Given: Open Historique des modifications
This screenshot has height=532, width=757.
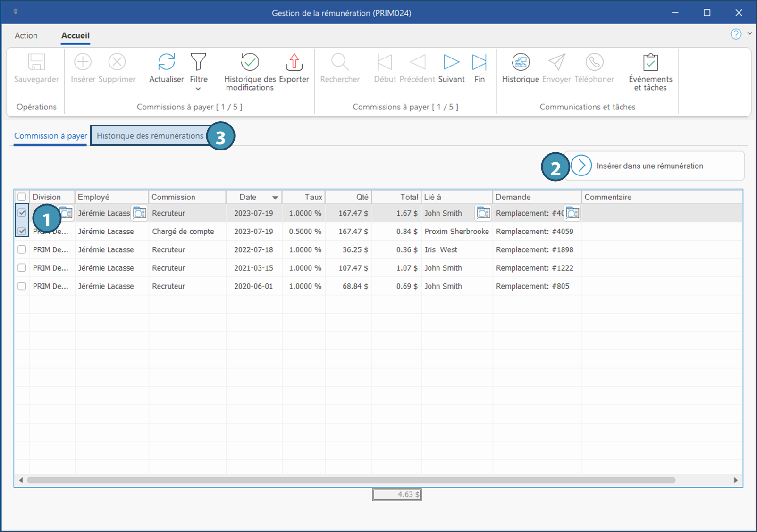Looking at the screenshot, I should click(x=250, y=62).
